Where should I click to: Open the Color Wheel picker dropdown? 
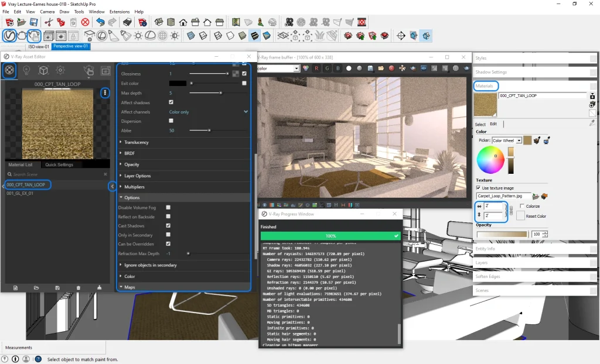click(x=507, y=140)
